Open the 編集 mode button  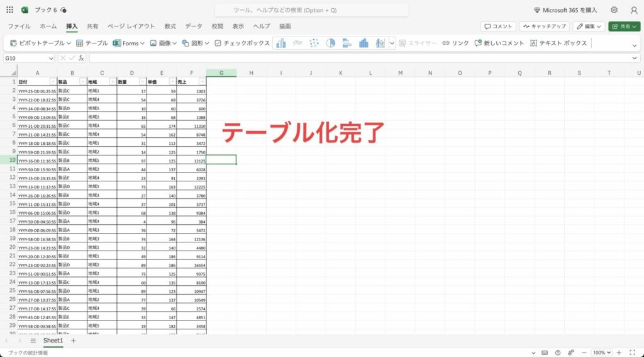coord(589,26)
